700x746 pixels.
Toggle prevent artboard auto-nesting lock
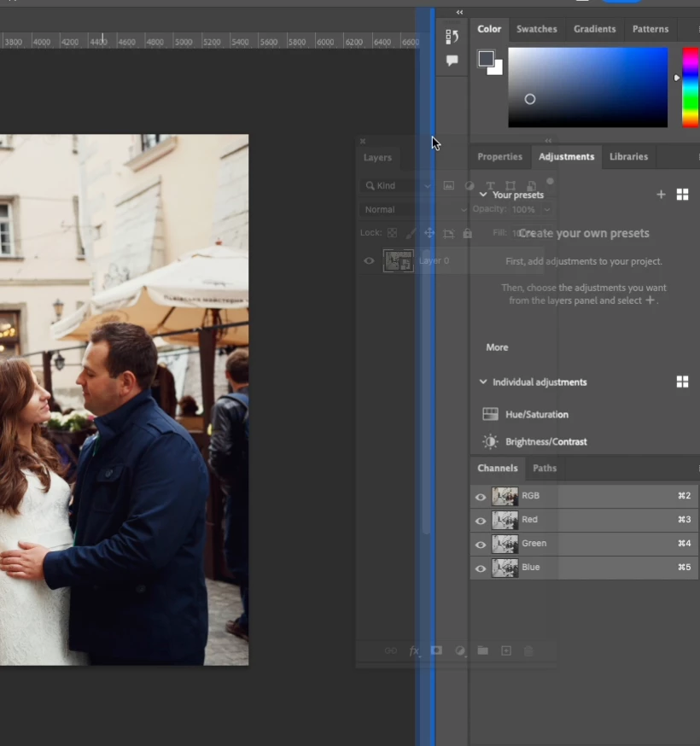448,233
